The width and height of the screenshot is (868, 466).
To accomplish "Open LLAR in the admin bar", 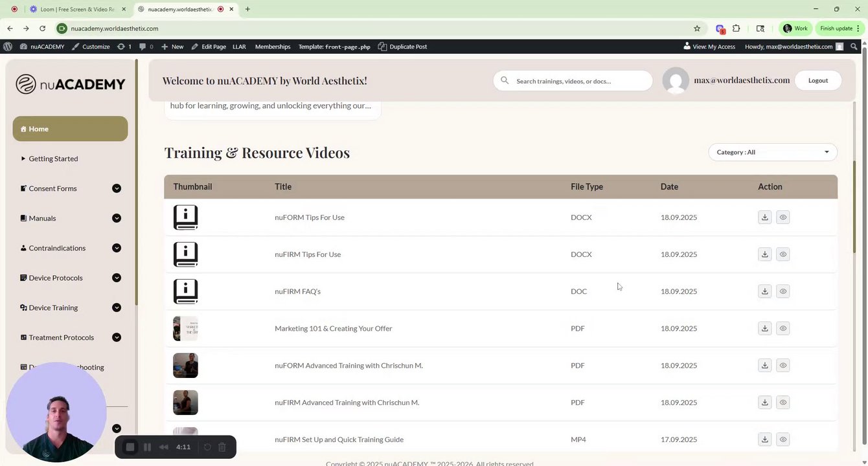I will pyautogui.click(x=239, y=47).
